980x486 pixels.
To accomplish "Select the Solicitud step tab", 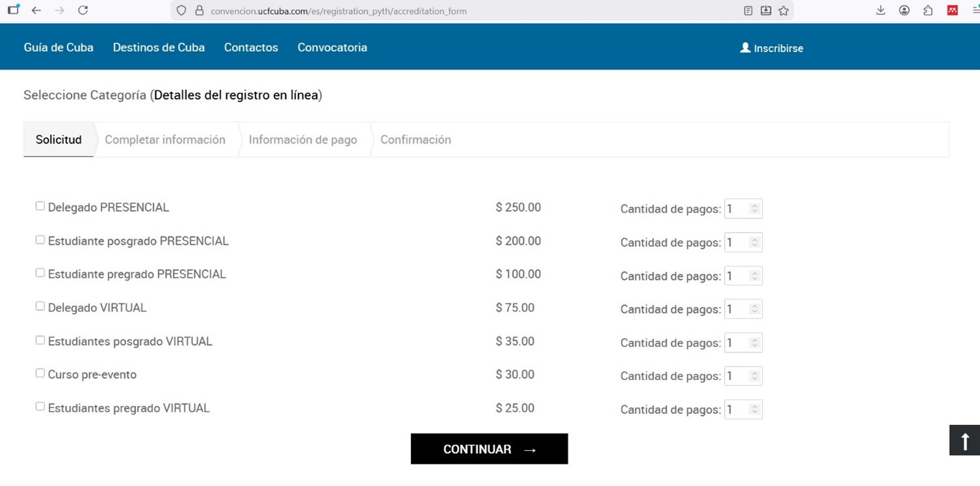I will click(x=59, y=140).
